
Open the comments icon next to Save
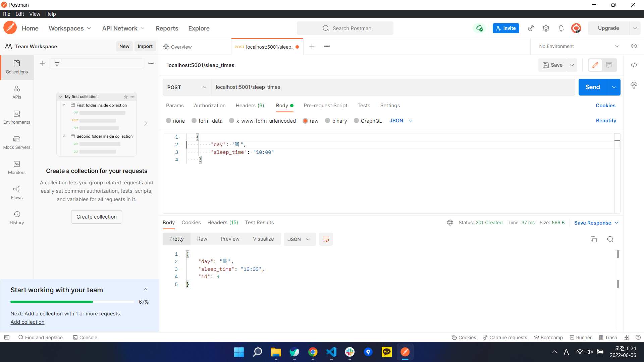tap(609, 65)
